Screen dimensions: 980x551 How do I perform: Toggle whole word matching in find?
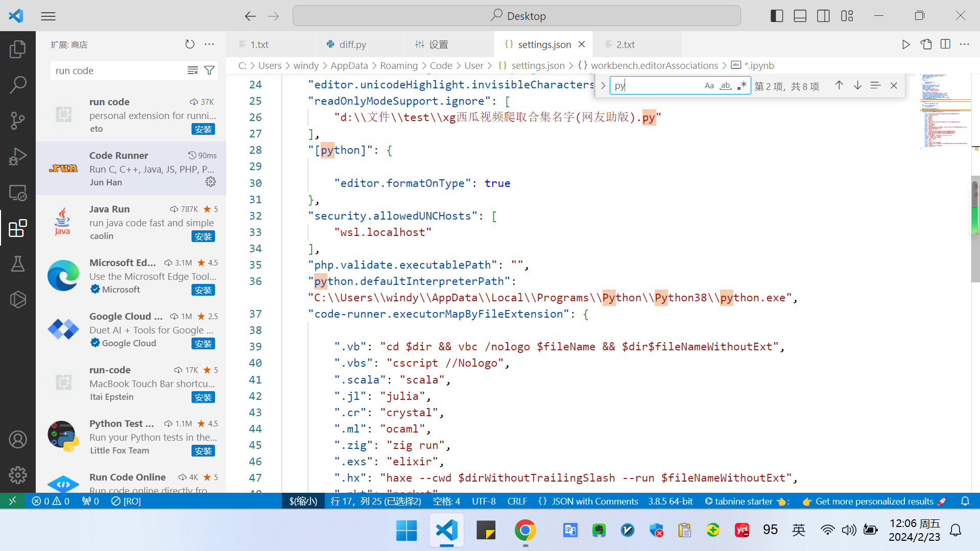click(725, 86)
